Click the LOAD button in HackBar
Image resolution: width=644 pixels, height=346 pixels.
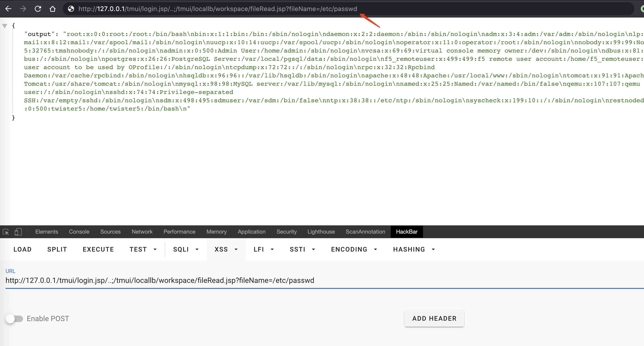tap(23, 249)
